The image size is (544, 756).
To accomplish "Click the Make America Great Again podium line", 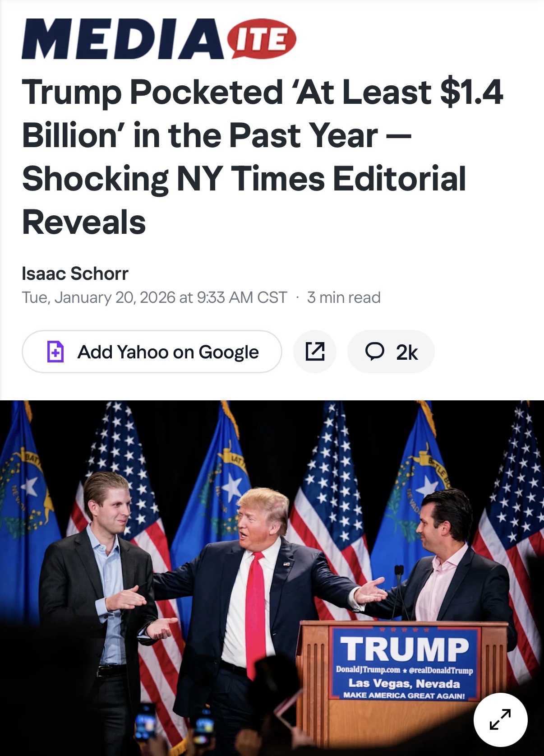I will (x=404, y=696).
